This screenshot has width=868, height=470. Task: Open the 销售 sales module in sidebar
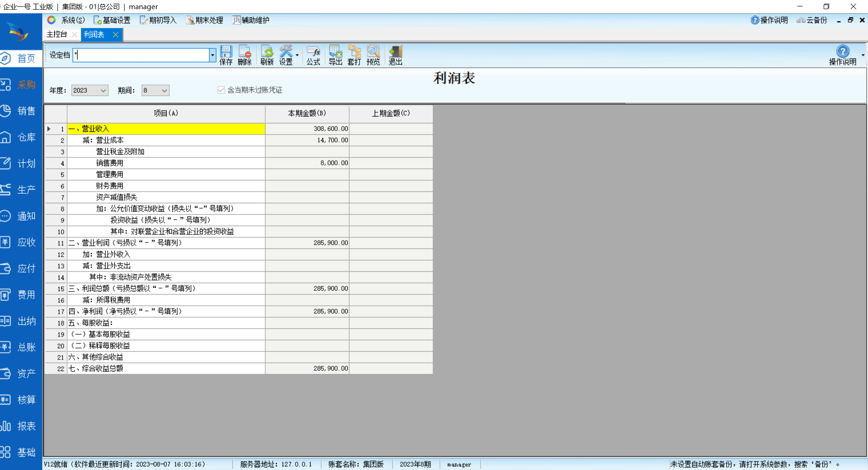pos(21,111)
